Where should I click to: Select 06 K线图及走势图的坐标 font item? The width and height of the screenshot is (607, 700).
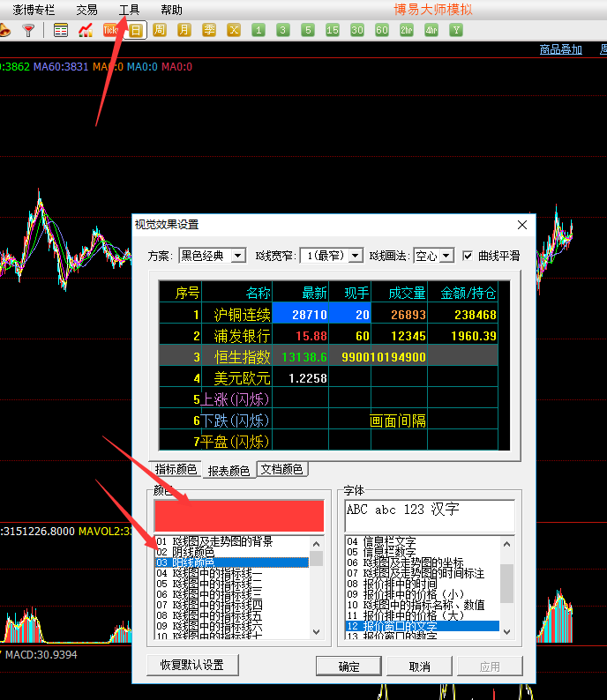click(x=423, y=562)
